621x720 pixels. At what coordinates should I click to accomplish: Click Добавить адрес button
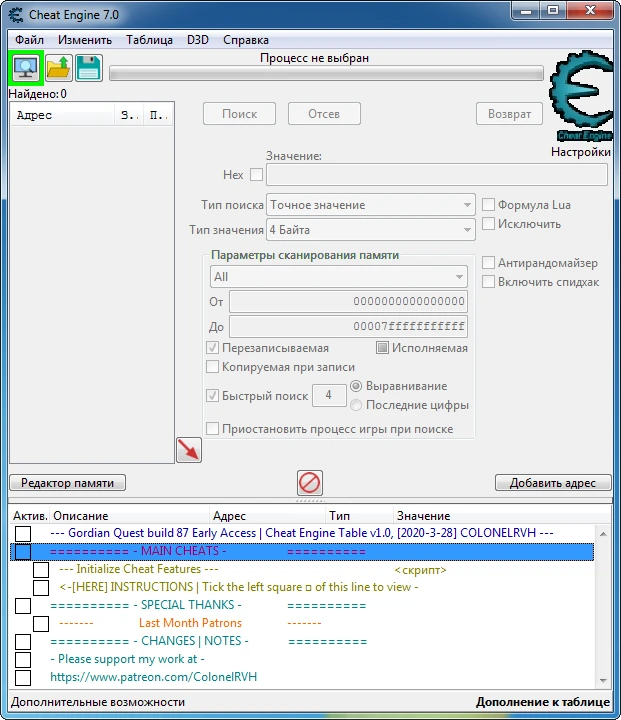tap(553, 483)
